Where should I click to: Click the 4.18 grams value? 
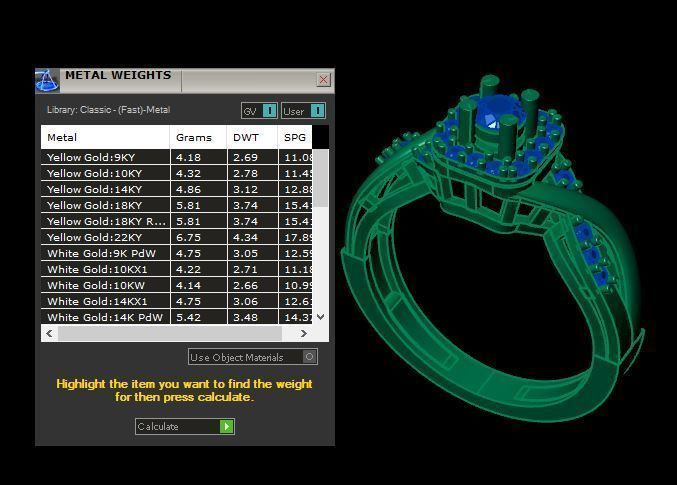click(x=188, y=157)
